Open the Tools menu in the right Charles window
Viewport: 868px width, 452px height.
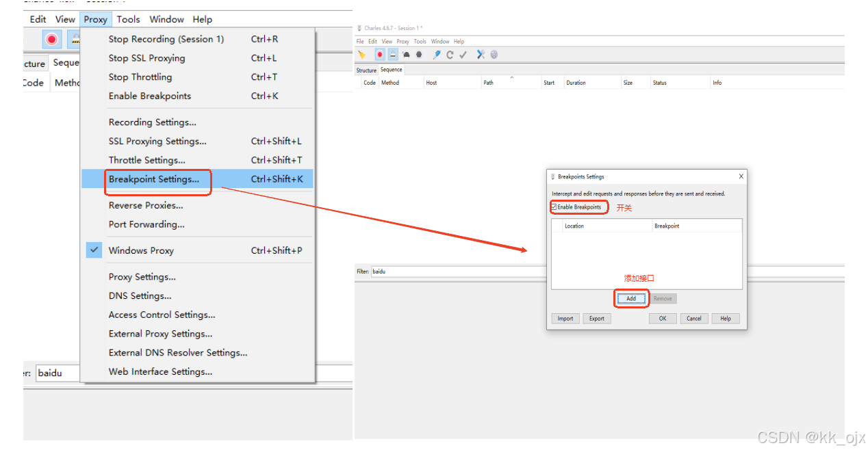(x=420, y=42)
